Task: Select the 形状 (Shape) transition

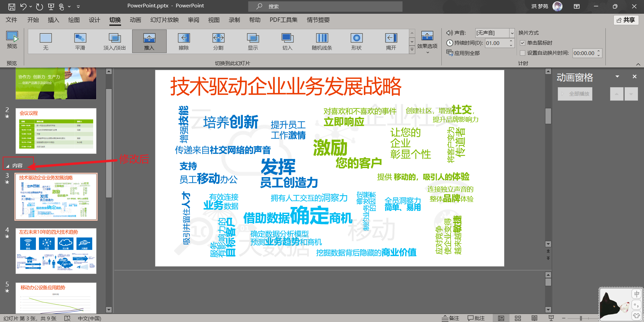Action: click(357, 41)
